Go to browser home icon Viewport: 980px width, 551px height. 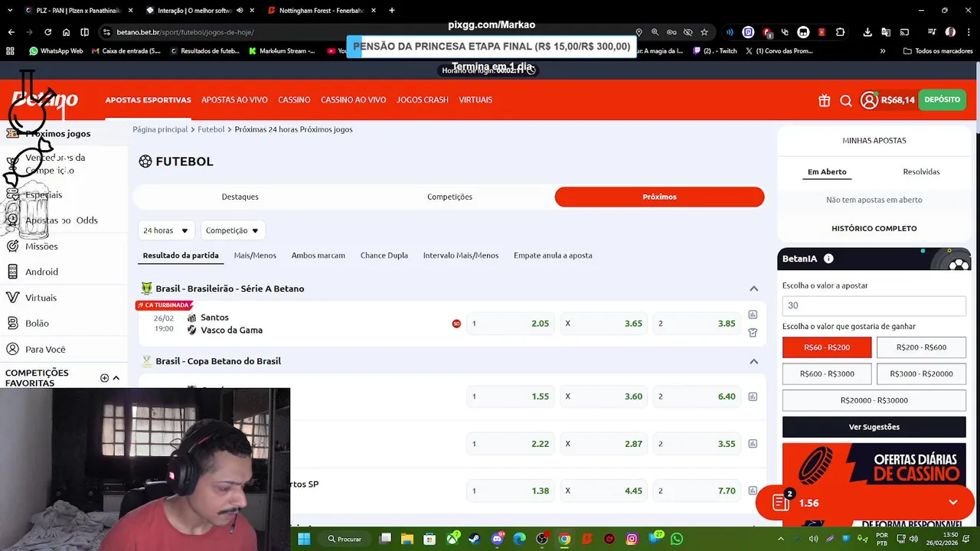tap(66, 32)
